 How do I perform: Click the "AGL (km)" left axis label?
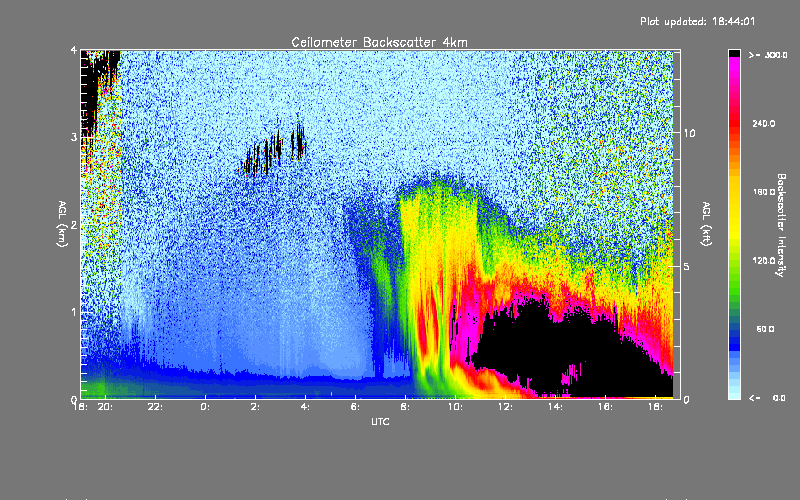[62, 224]
